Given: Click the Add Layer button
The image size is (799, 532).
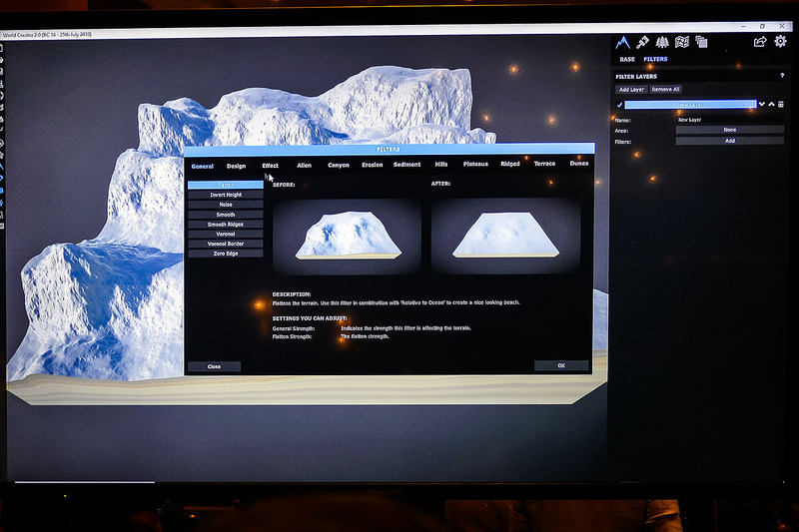Looking at the screenshot, I should coord(631,90).
